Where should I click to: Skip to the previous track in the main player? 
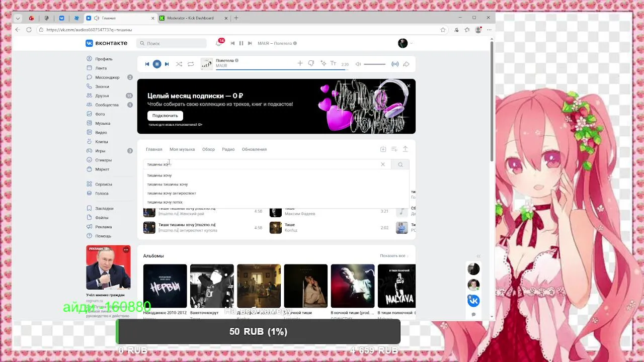click(147, 64)
